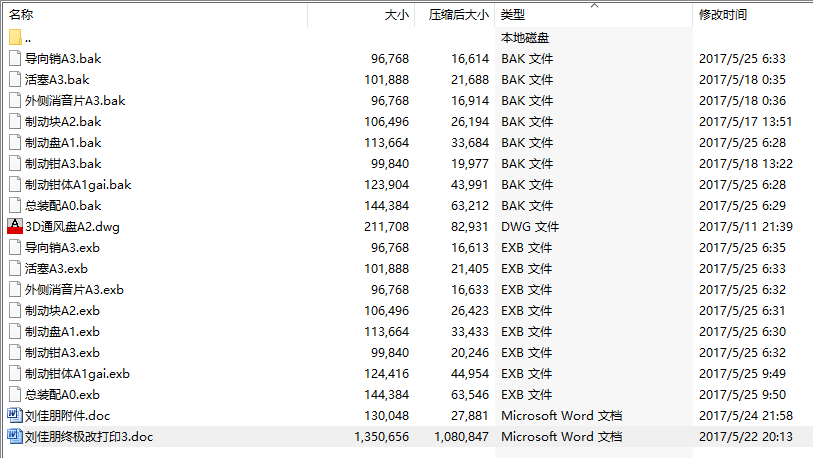Click the size value 211,708

386,227
